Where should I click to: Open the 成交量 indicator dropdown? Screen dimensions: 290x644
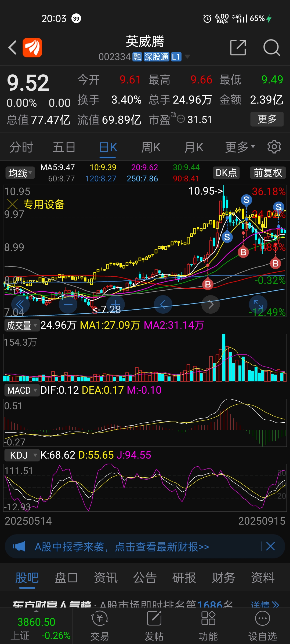tap(22, 325)
